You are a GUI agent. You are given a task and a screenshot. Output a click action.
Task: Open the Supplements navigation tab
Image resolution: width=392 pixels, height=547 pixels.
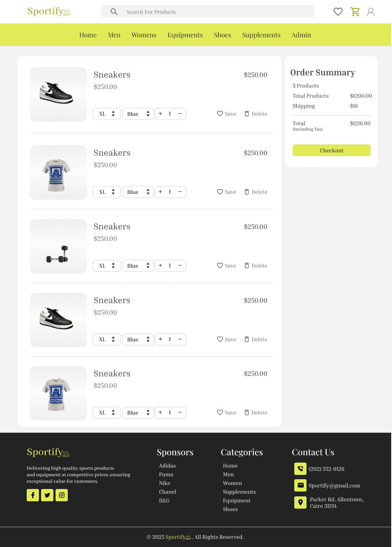(261, 35)
